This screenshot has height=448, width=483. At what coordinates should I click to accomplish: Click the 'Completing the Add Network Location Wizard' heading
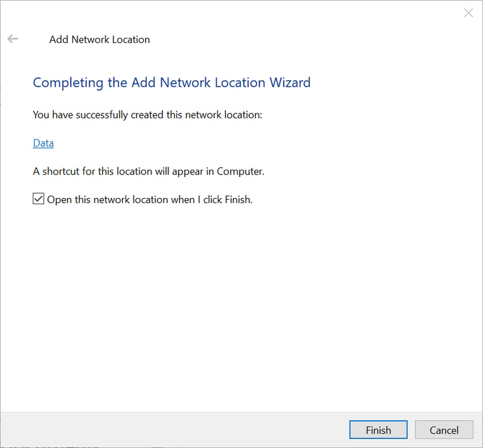(x=171, y=83)
